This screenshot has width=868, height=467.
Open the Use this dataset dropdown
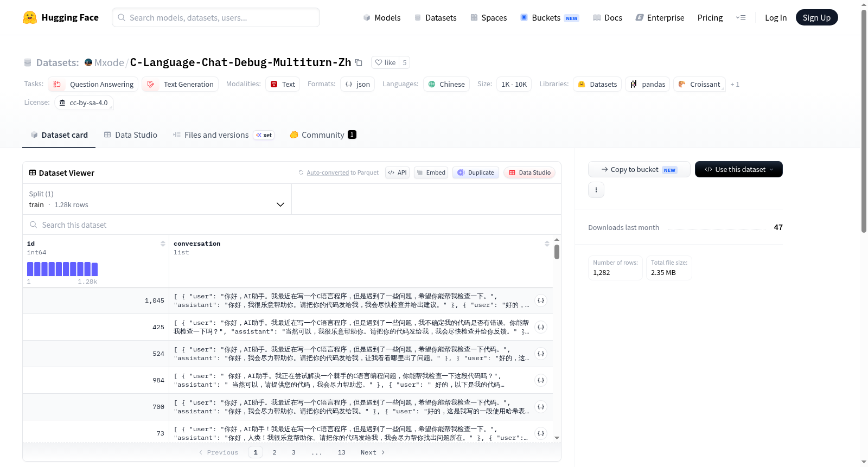(739, 169)
